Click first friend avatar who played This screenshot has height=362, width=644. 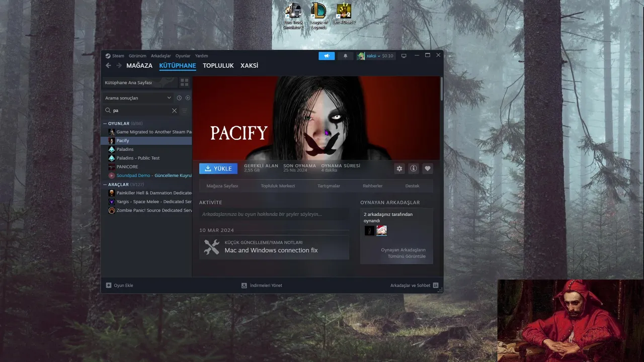click(x=370, y=230)
